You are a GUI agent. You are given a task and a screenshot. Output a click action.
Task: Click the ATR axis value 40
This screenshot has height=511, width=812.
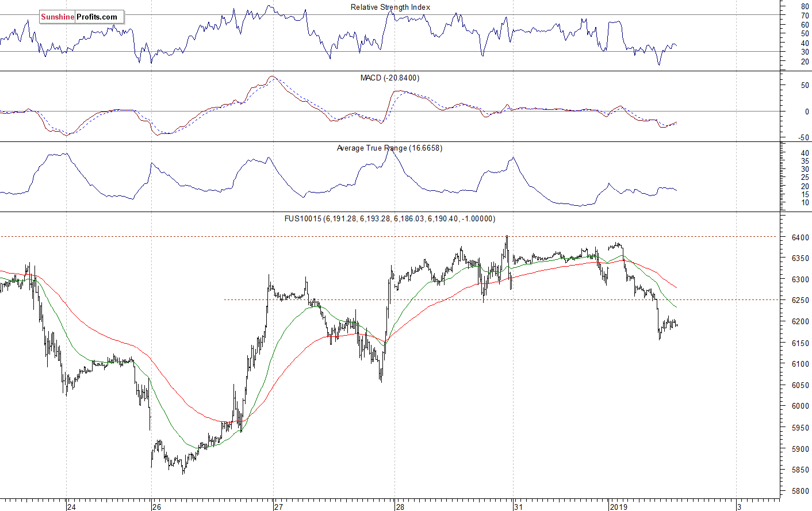tap(805, 153)
